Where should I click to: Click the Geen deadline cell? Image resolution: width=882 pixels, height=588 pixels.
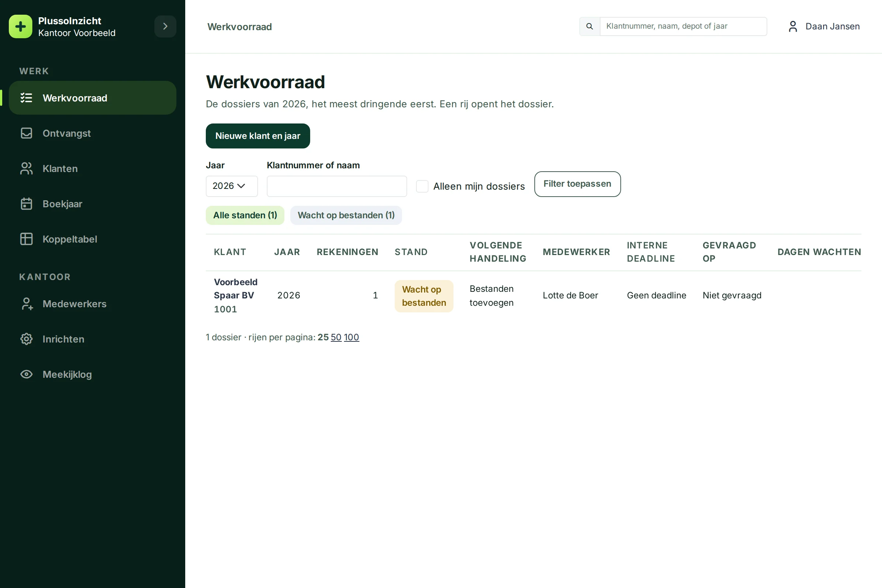[656, 295]
